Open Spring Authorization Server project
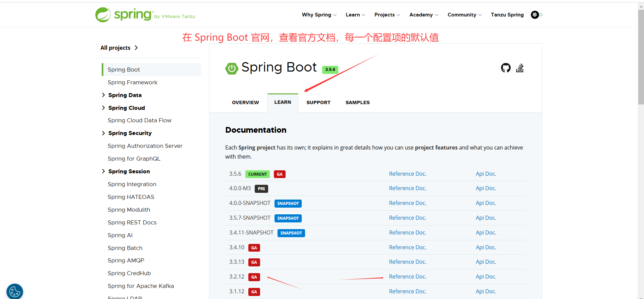 (145, 146)
